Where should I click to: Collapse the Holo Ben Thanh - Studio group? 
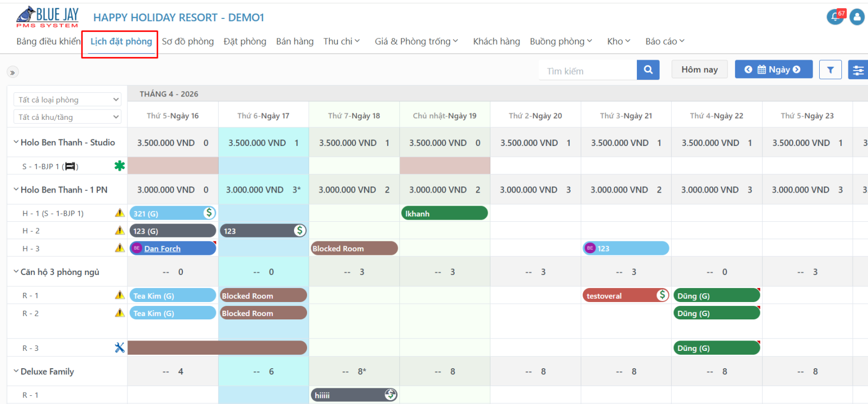point(16,142)
